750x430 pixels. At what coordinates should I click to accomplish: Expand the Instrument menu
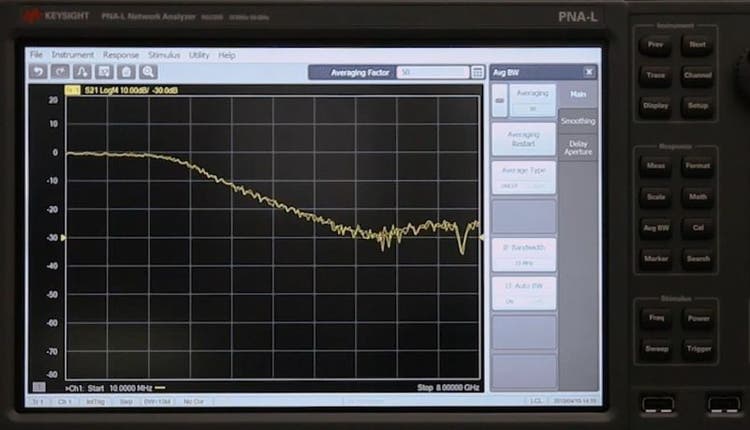[73, 55]
